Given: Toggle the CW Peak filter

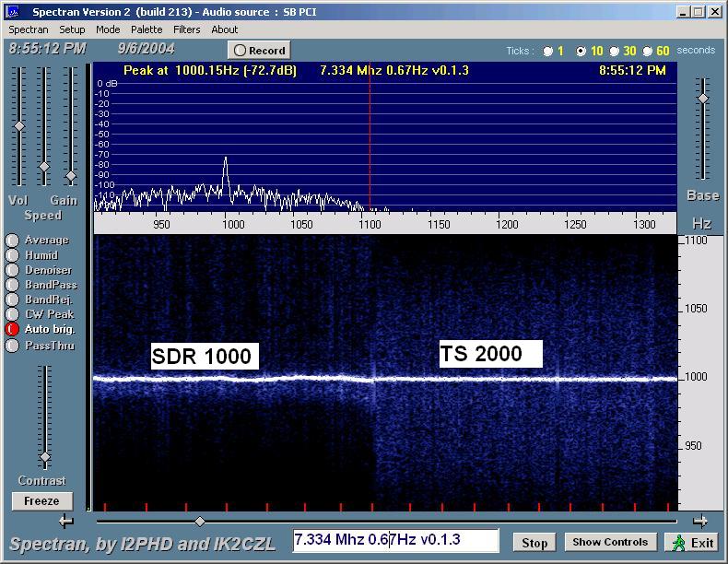Looking at the screenshot, I should (12, 314).
